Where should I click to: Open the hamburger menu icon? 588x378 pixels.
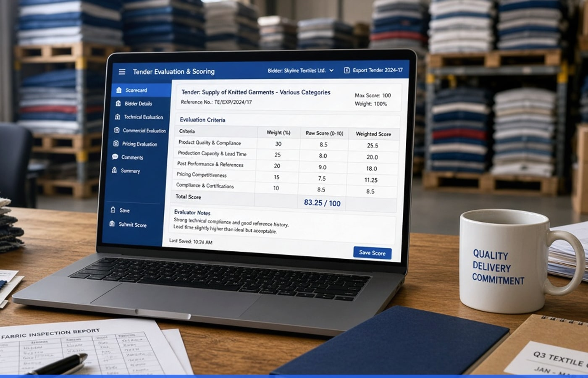pos(122,72)
